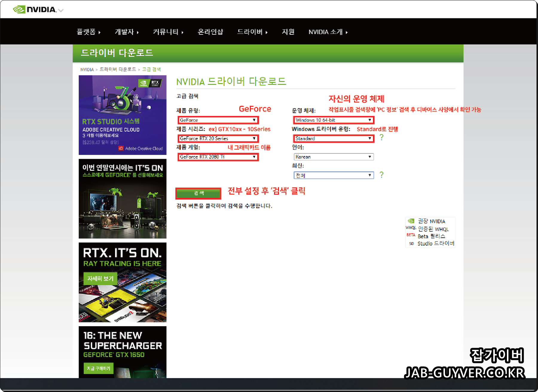Open the Windows 드라이버 유형 dropdown showing Standard
The width and height of the screenshot is (538, 392).
coord(334,138)
